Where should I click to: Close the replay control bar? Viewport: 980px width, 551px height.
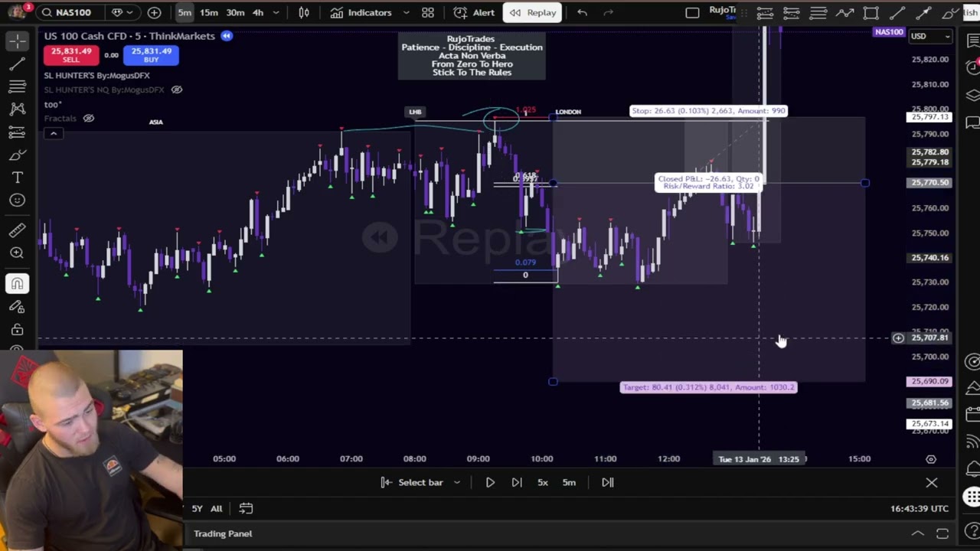(931, 483)
